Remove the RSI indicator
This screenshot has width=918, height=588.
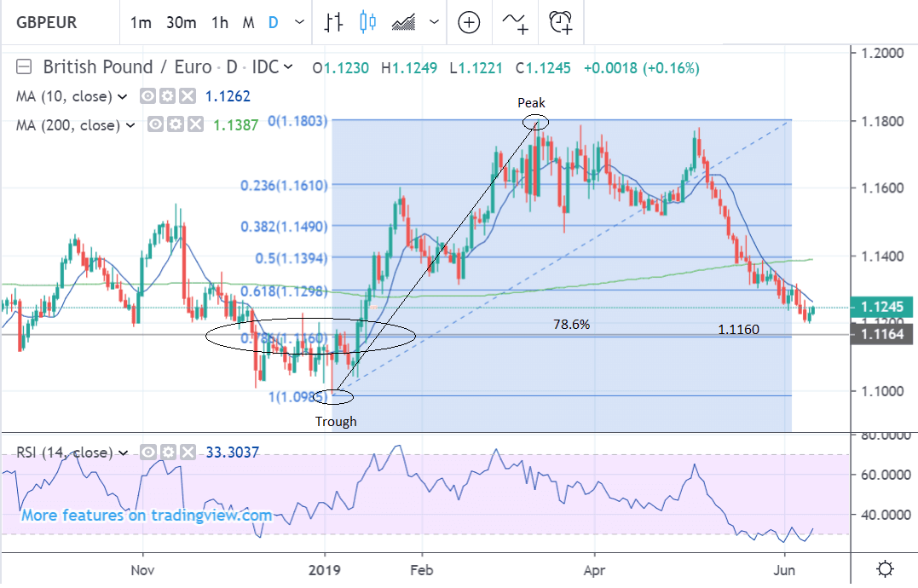[188, 453]
